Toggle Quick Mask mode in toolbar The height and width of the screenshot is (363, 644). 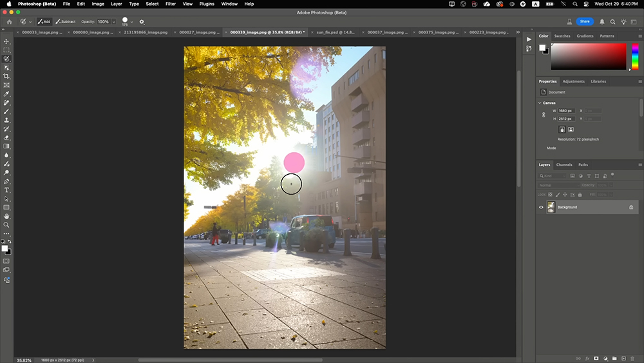click(6, 261)
